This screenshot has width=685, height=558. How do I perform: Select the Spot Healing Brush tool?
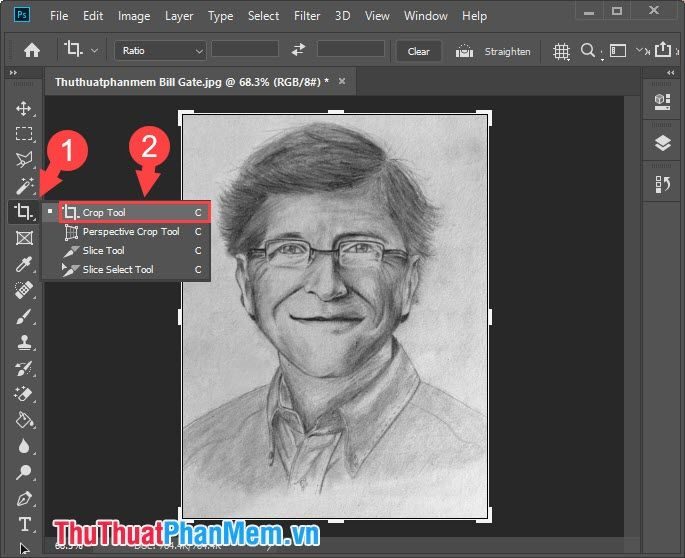[24, 290]
